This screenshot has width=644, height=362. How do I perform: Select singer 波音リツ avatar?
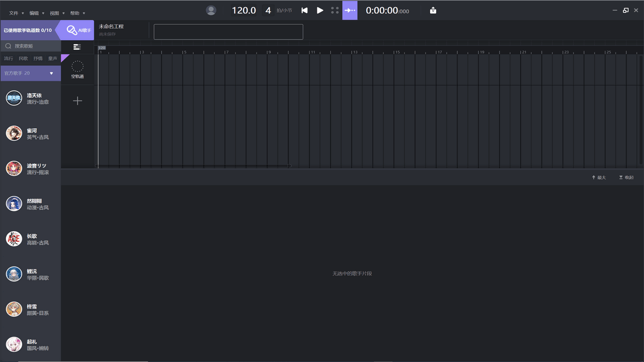14,168
